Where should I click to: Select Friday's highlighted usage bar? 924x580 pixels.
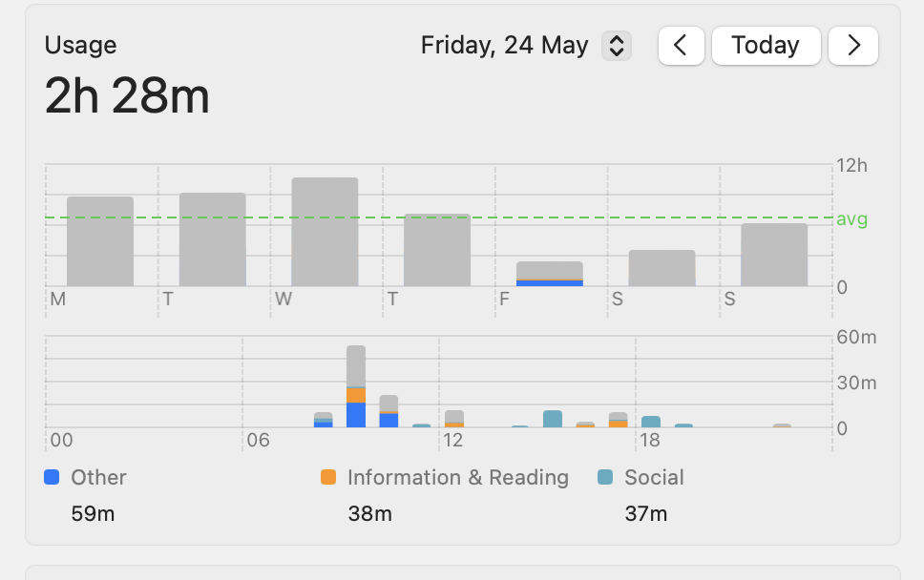point(549,274)
